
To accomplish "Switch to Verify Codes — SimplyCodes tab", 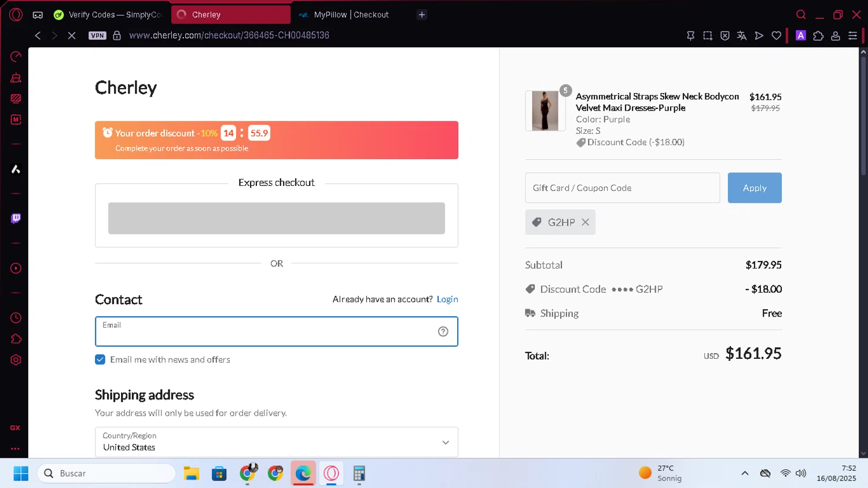I will click(x=108, y=14).
